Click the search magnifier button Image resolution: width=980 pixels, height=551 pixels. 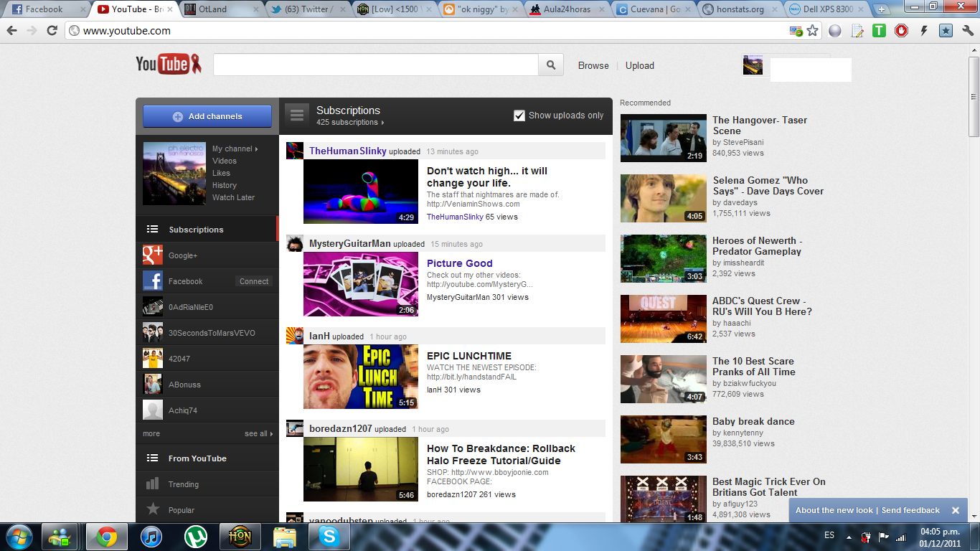[551, 65]
